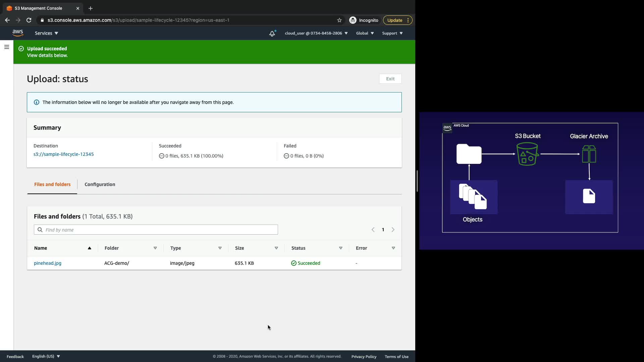Expand the Services dropdown menu
This screenshot has height=362, width=644.
[x=46, y=33]
